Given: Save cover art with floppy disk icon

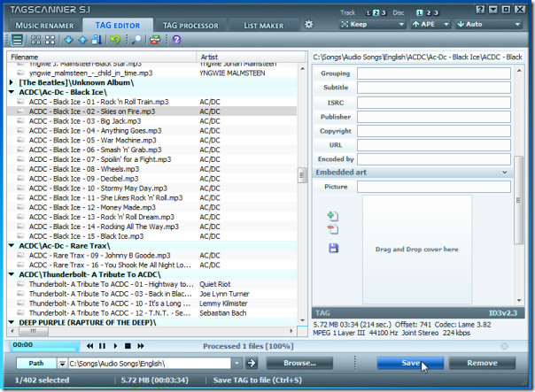Looking at the screenshot, I should pyautogui.click(x=333, y=248).
